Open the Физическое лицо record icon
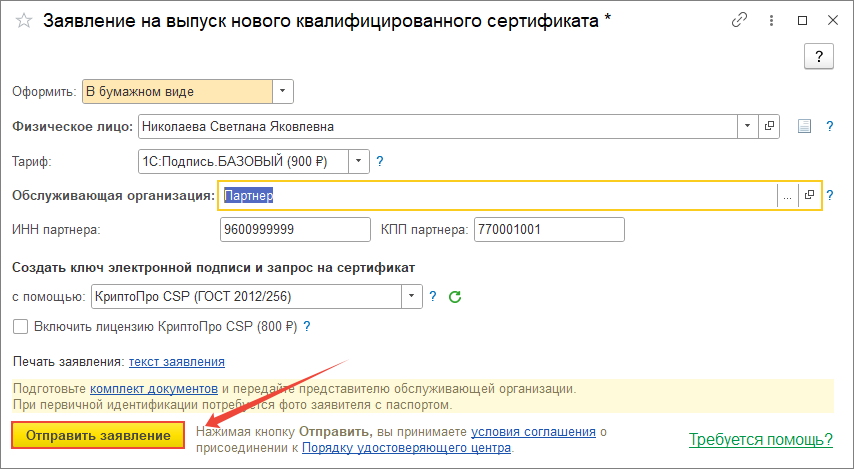Viewport: 854px width, 469px height. pos(770,127)
